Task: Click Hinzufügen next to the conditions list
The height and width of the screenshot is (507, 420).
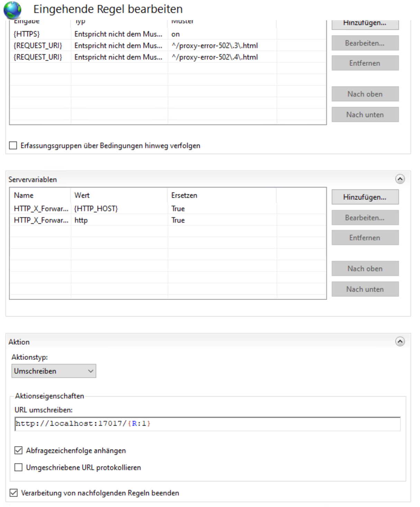Action: tap(365, 24)
